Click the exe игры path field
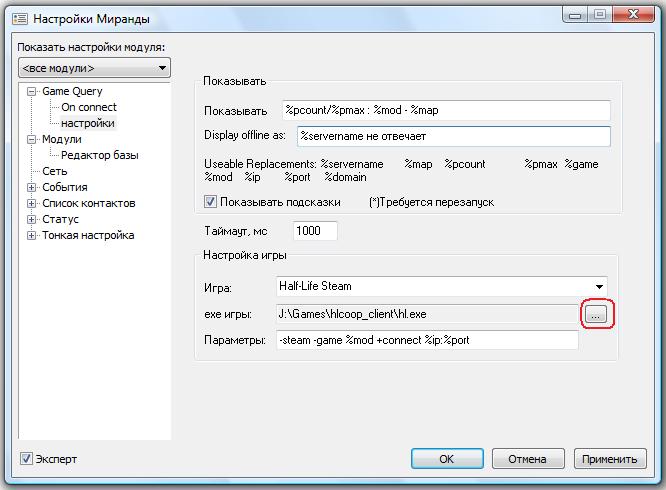666x490 pixels. [428, 314]
